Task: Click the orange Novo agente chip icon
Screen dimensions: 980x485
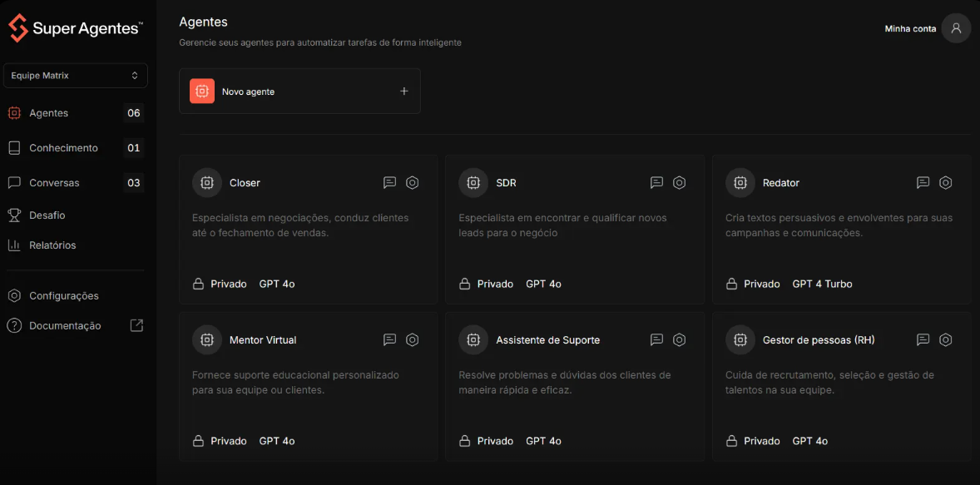Action: [202, 92]
